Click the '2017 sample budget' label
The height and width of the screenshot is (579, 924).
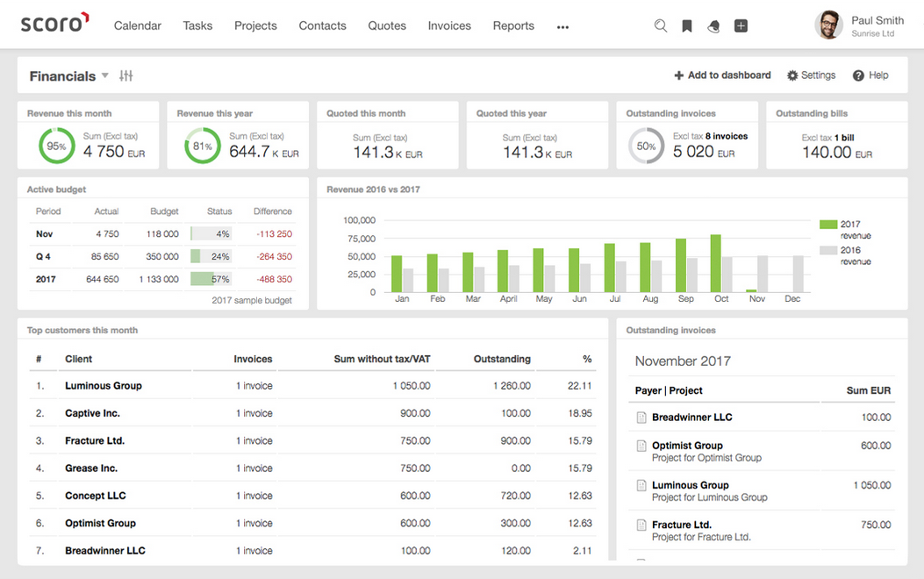[252, 300]
